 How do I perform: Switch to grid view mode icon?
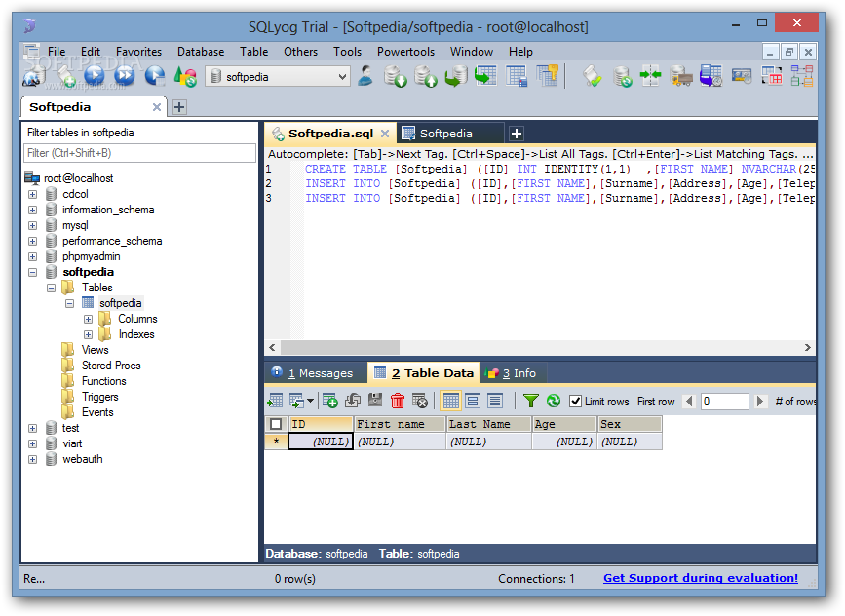(451, 401)
